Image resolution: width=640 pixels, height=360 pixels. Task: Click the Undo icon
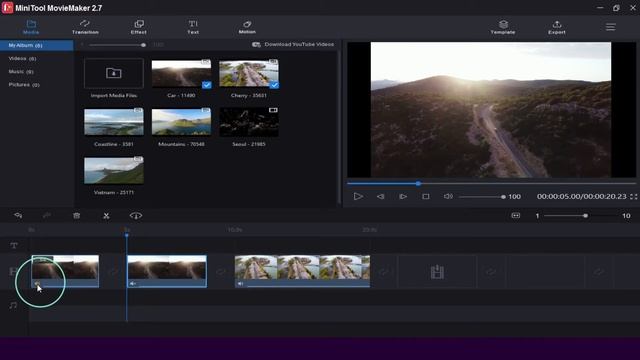[x=18, y=216]
